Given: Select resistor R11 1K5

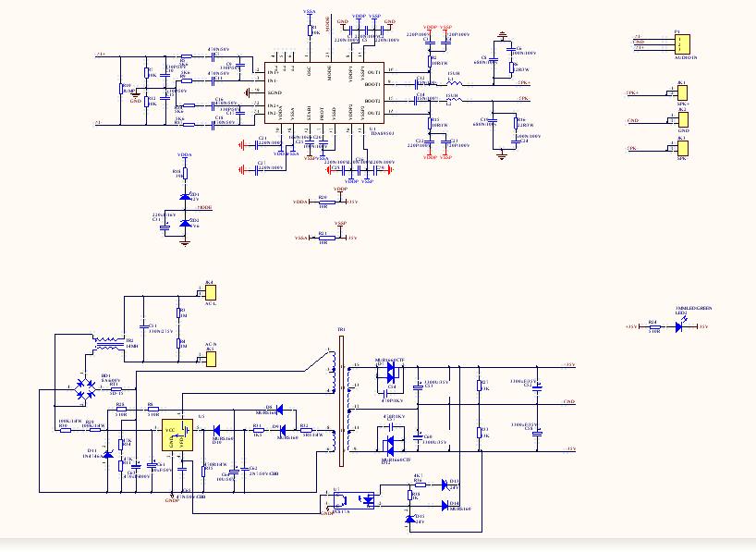Looking at the screenshot, I should 259,430.
